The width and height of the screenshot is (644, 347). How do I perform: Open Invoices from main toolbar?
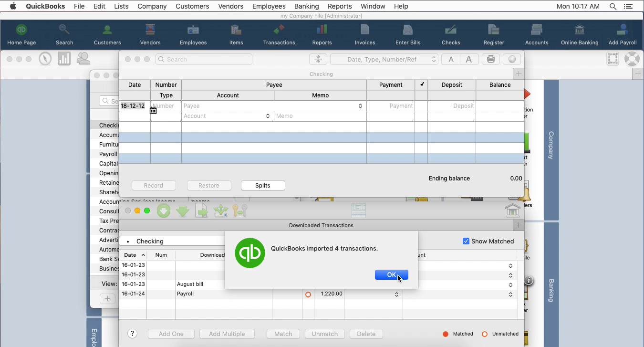coord(365,35)
